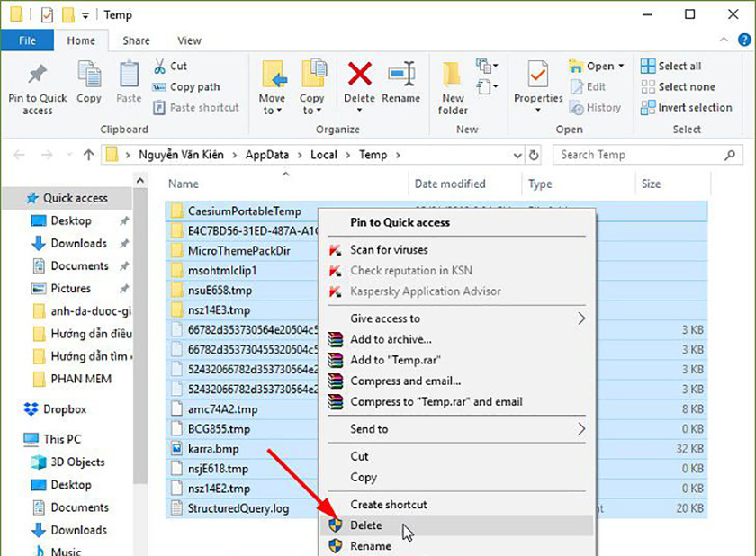The width and height of the screenshot is (756, 556).
Task: Click the Cut scissors icon in ribbon
Action: point(159,66)
